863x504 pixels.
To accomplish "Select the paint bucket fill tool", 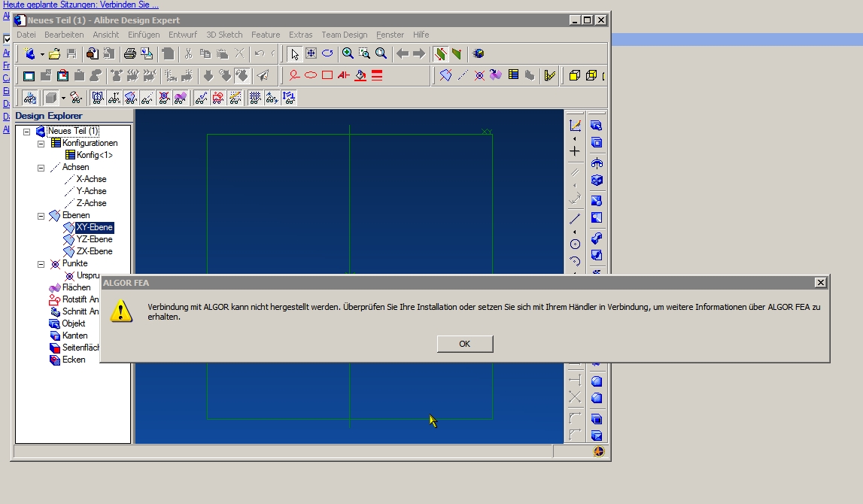I will (x=360, y=75).
